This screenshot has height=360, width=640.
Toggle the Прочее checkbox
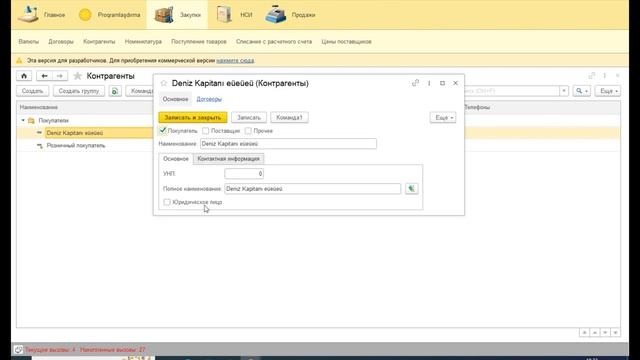click(x=248, y=131)
